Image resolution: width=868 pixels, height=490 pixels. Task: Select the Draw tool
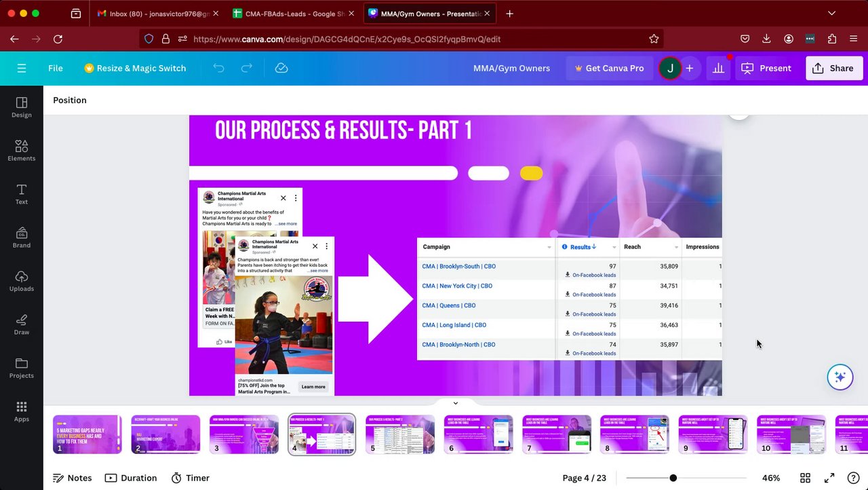coord(22,324)
